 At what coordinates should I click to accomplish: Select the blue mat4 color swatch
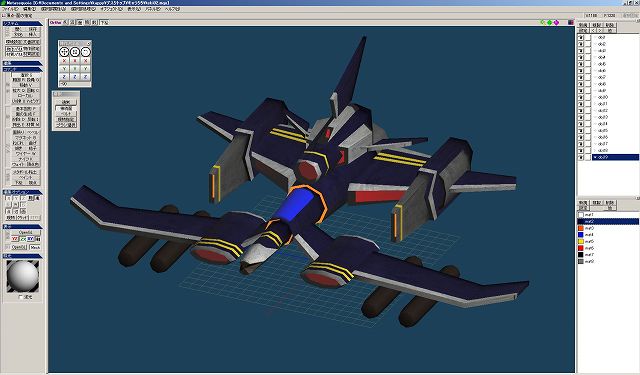point(581,235)
